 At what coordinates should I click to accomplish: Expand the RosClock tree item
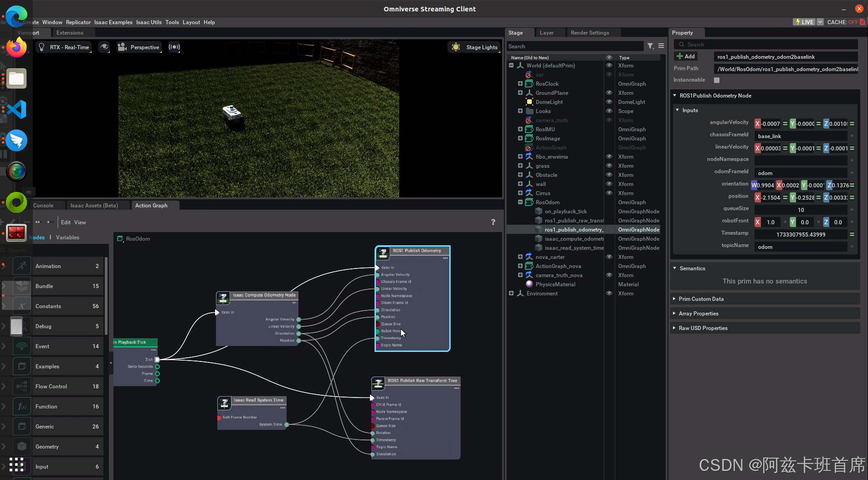coord(520,84)
